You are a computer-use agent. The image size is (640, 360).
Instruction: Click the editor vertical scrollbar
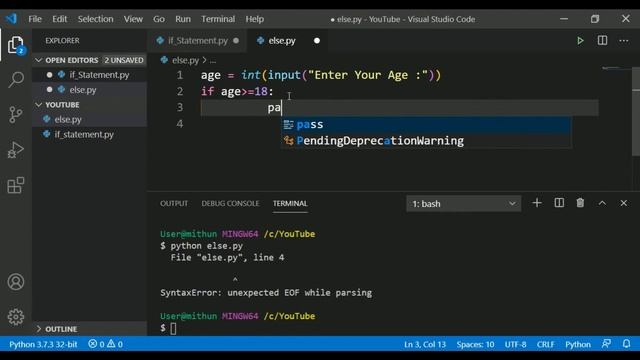click(x=636, y=110)
